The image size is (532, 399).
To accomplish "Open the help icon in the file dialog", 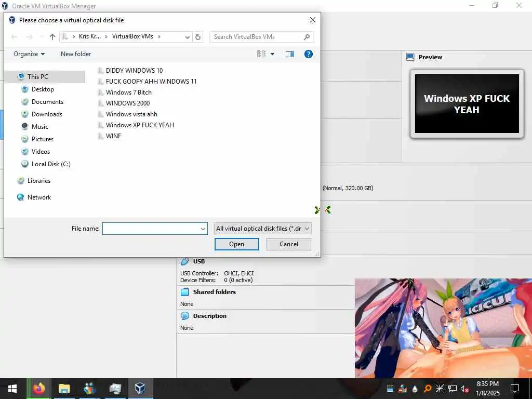I will (x=309, y=54).
